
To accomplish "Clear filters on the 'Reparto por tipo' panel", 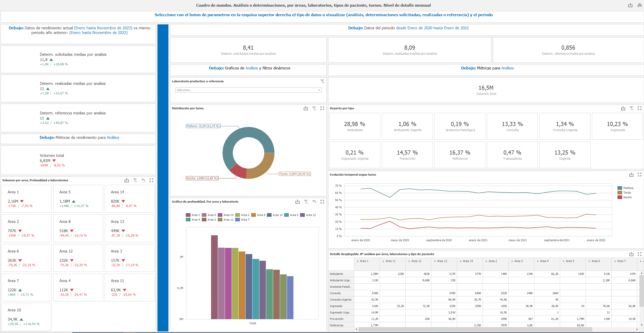I will 631,109.
